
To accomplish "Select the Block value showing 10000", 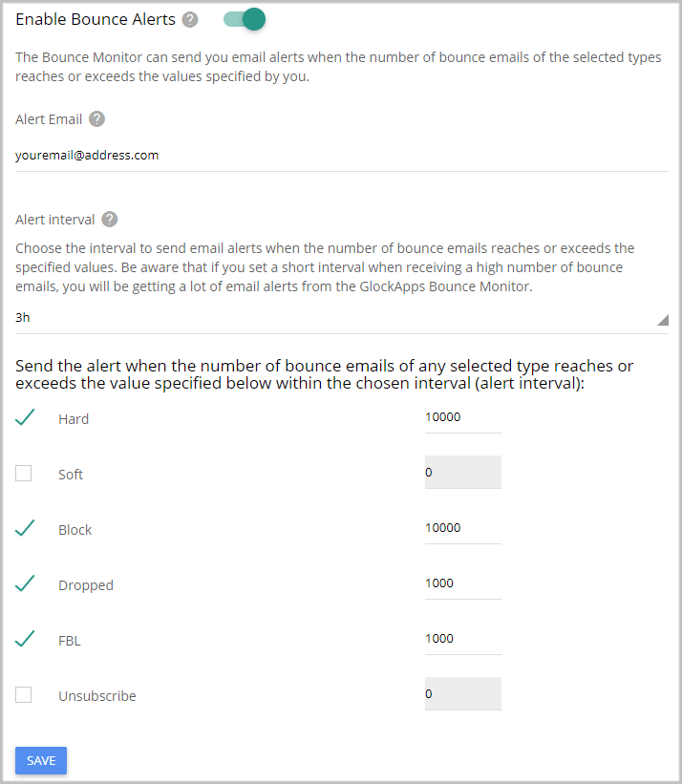I will pyautogui.click(x=462, y=528).
